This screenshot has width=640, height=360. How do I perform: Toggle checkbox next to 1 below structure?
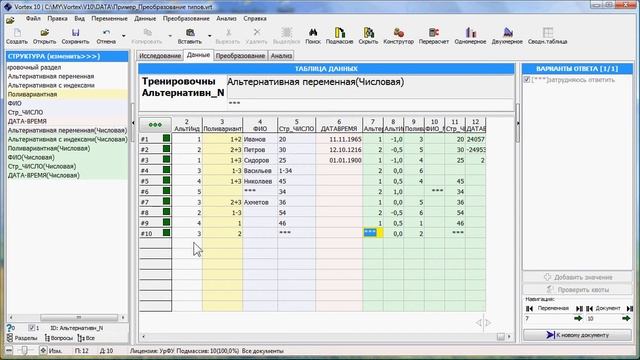pos(32,328)
